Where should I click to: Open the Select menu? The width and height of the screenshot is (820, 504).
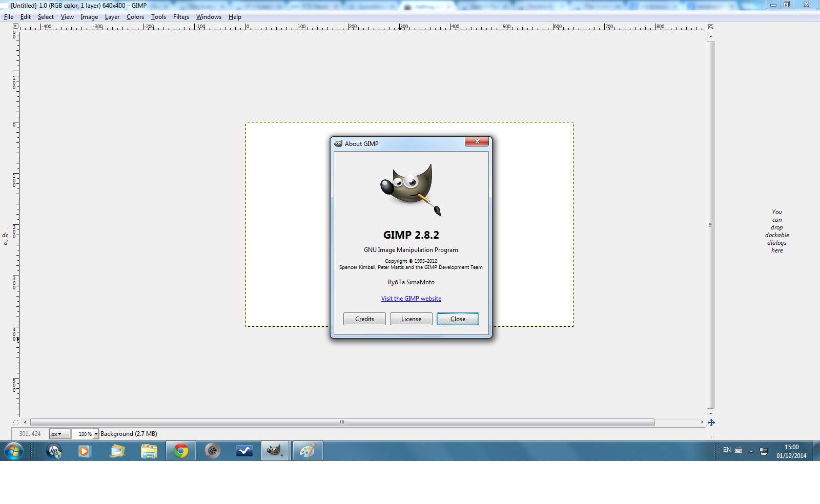pos(46,17)
